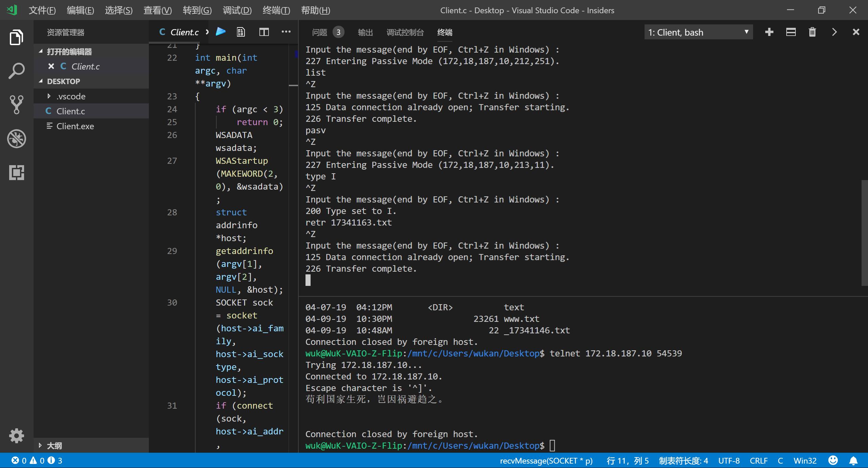Move the panel right with the chevron icon
This screenshot has height=468, width=868.
pos(834,32)
